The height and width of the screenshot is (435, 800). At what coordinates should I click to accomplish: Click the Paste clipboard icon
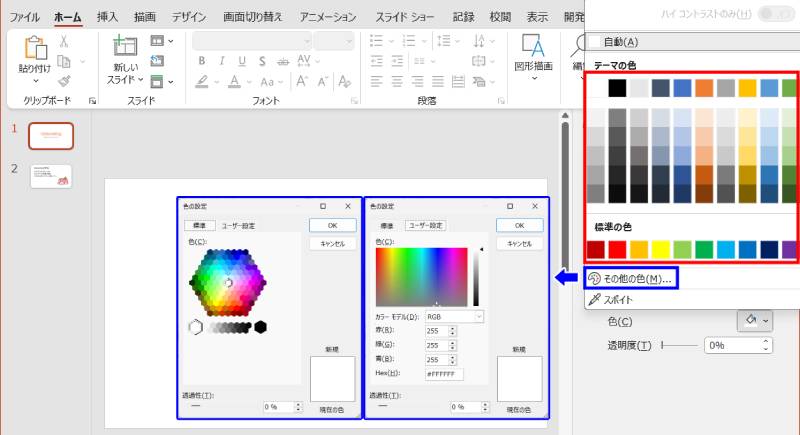click(35, 47)
